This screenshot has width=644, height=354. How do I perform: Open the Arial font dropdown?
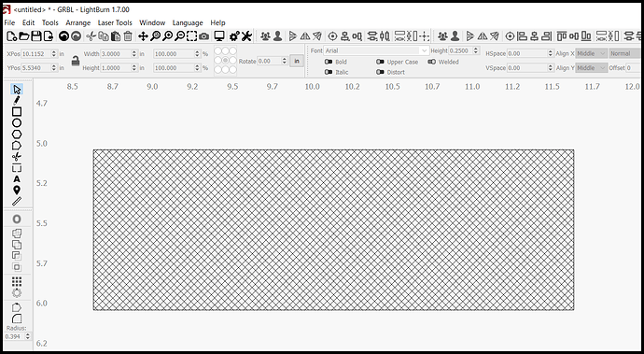(376, 50)
